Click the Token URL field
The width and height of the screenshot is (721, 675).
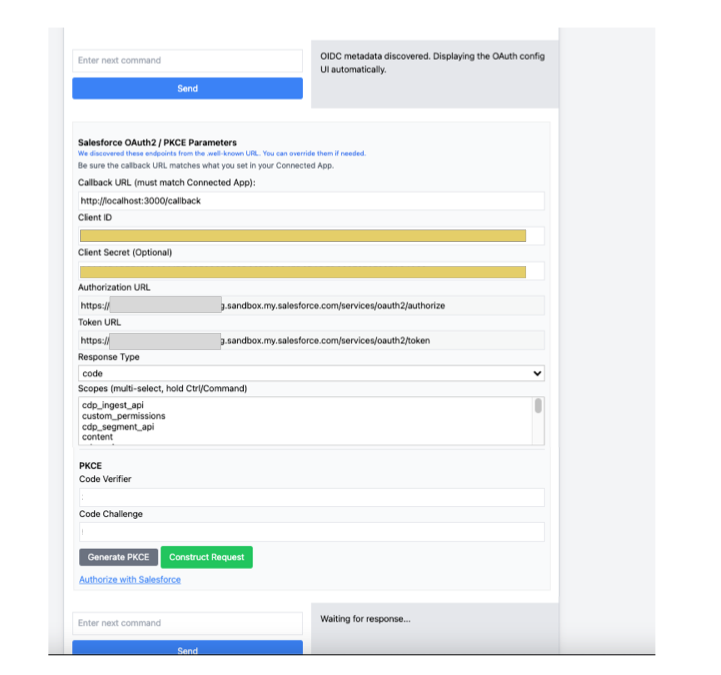point(311,340)
